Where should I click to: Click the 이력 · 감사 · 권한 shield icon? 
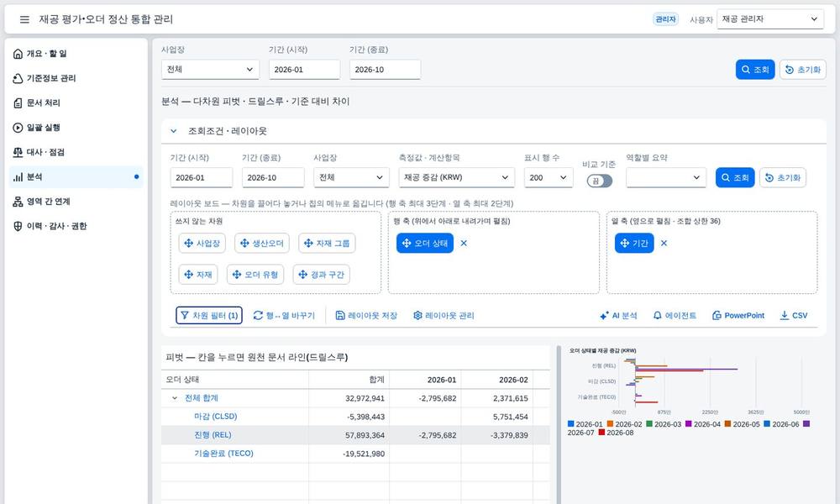(18, 226)
